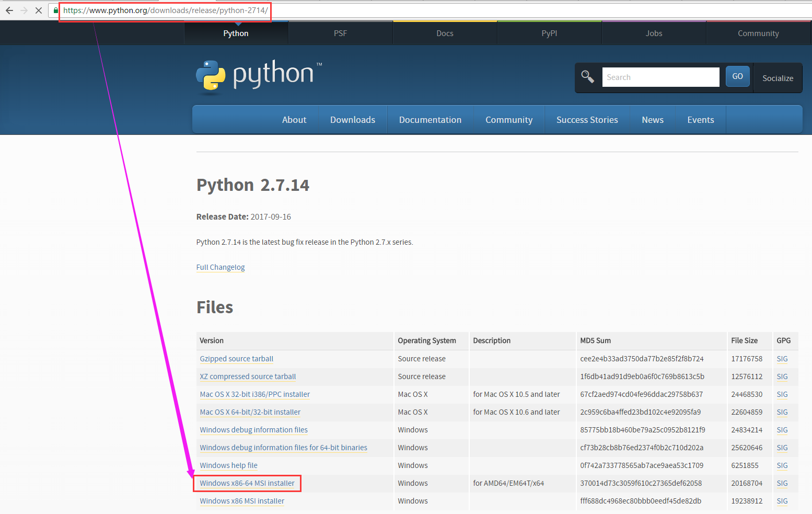
Task: Open the Socialize menu
Action: click(x=778, y=78)
